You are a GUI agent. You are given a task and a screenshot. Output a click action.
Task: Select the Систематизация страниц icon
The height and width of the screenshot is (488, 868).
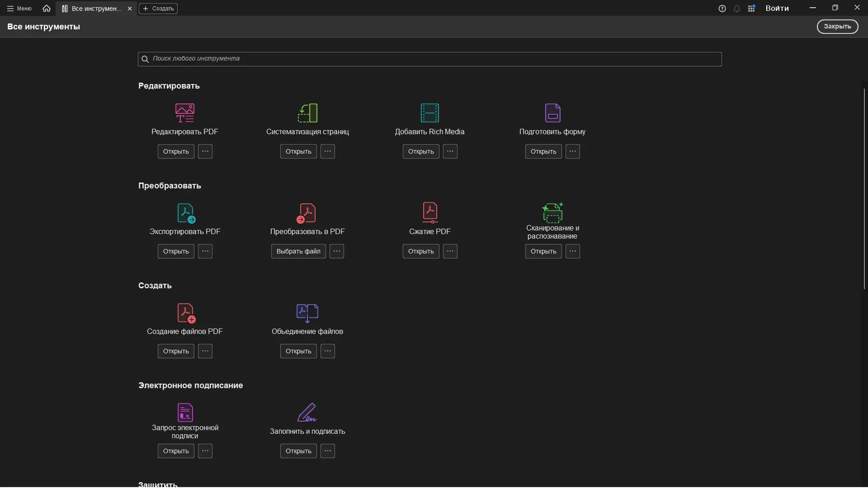[x=307, y=113]
